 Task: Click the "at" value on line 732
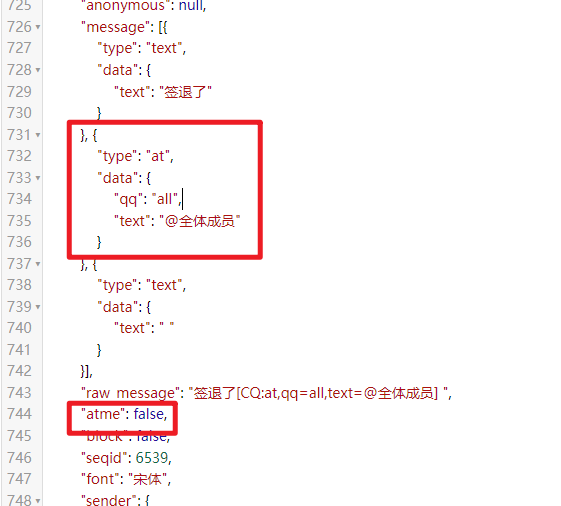[158, 156]
